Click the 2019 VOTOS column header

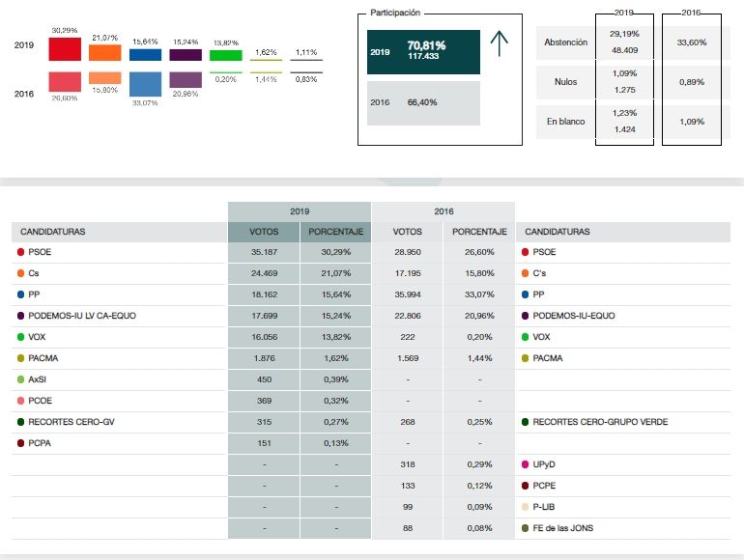(x=263, y=232)
